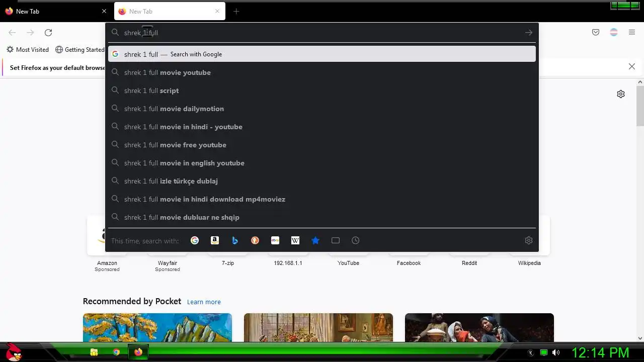This screenshot has width=644, height=362.
Task: Open new tab personalize gear
Action: [621, 94]
